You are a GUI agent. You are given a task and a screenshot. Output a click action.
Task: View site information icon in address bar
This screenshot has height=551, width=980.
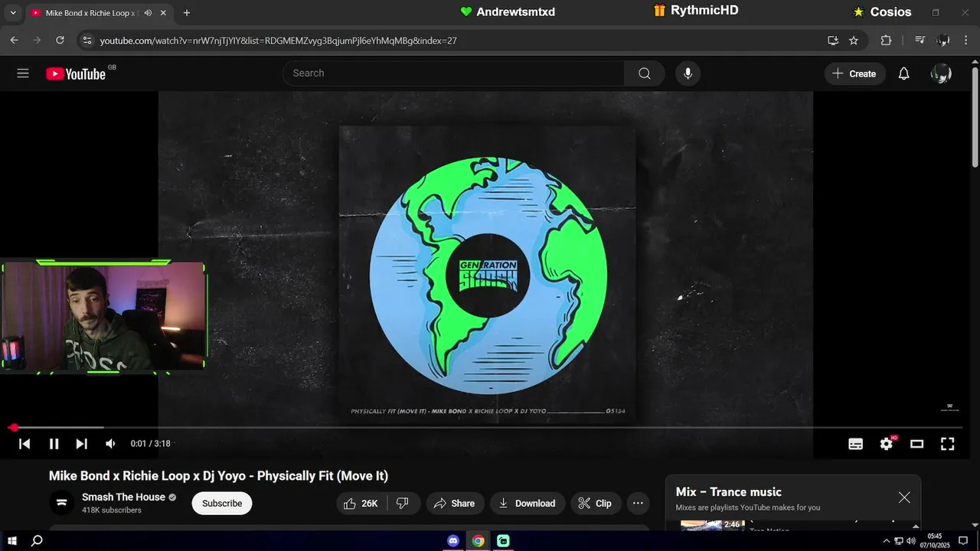click(87, 41)
